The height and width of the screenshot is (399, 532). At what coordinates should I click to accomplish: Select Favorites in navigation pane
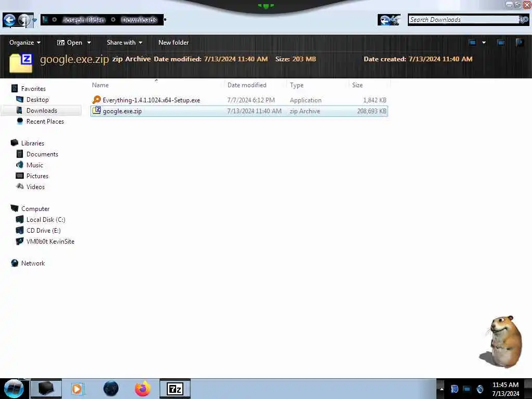tap(33, 88)
